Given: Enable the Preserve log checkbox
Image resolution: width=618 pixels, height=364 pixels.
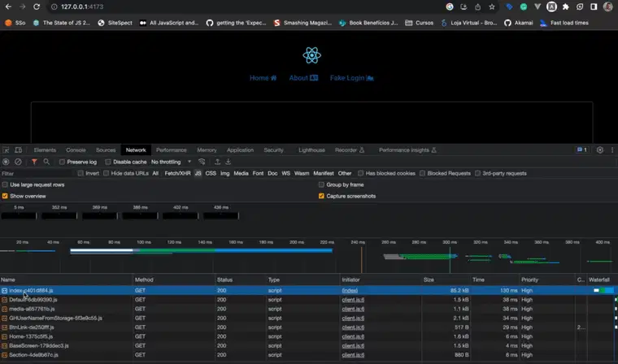Looking at the screenshot, I should tap(63, 162).
